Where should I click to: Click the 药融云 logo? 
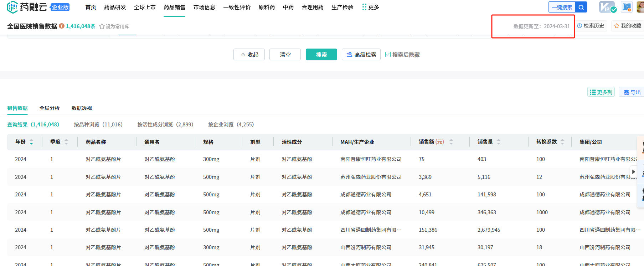pyautogui.click(x=27, y=7)
